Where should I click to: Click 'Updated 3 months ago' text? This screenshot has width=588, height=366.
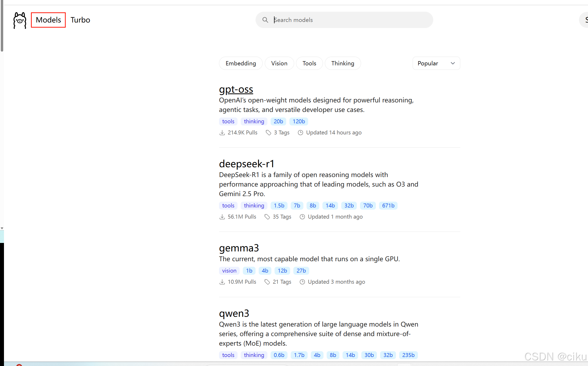[336, 282]
